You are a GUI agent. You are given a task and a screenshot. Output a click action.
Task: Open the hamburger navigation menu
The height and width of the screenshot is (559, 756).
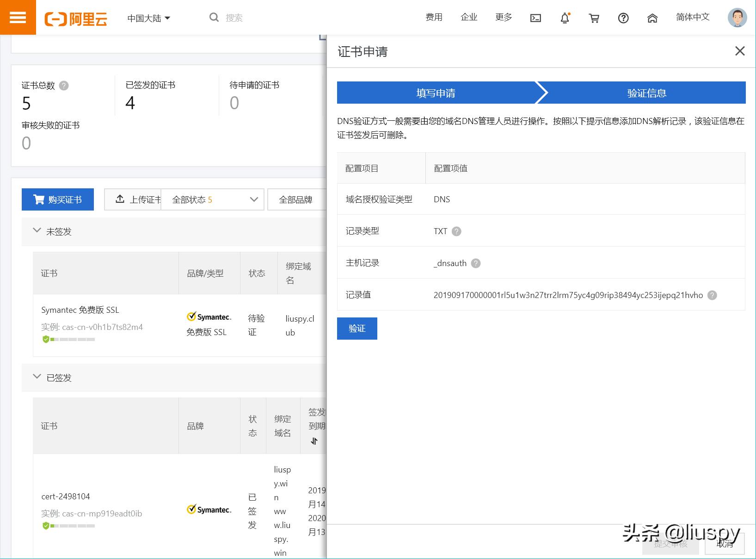point(18,17)
